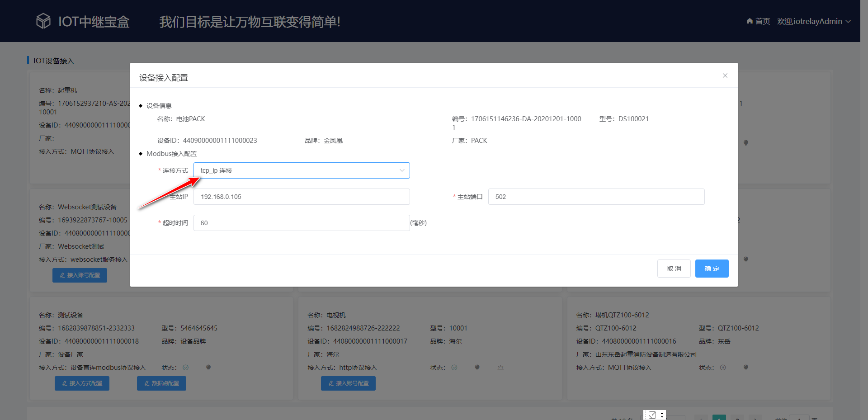Viewport: 868px width, 420px height.
Task: Select page 2 in the pagination
Action: pos(738,418)
